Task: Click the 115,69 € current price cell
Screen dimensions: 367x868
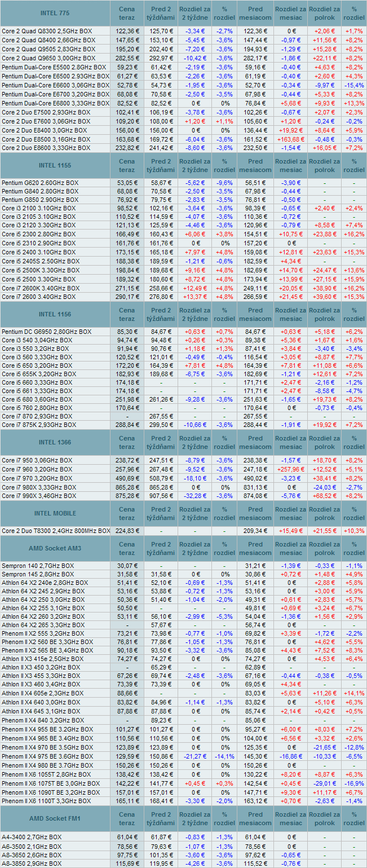Action: pos(127,863)
